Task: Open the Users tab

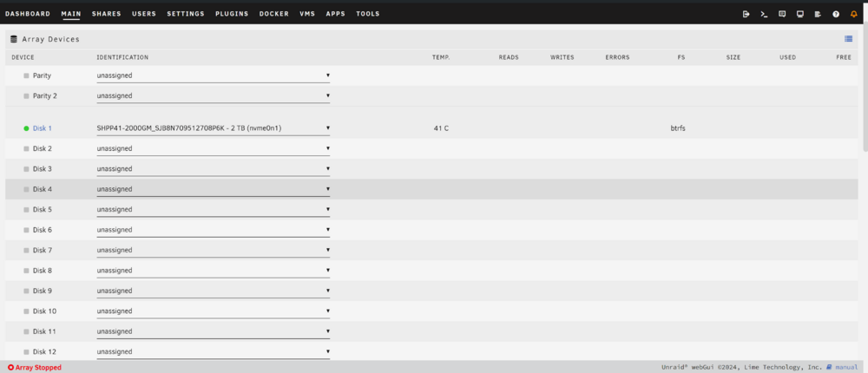Action: 144,14
